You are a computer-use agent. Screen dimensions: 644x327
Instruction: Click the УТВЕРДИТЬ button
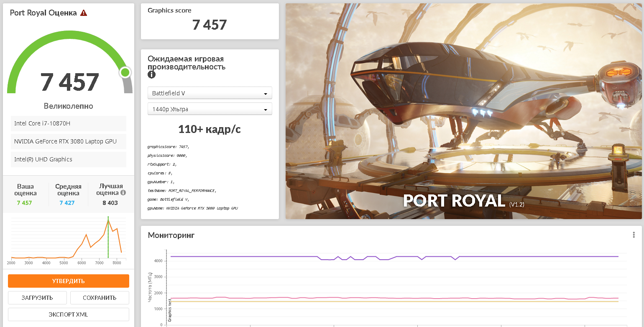click(x=69, y=281)
